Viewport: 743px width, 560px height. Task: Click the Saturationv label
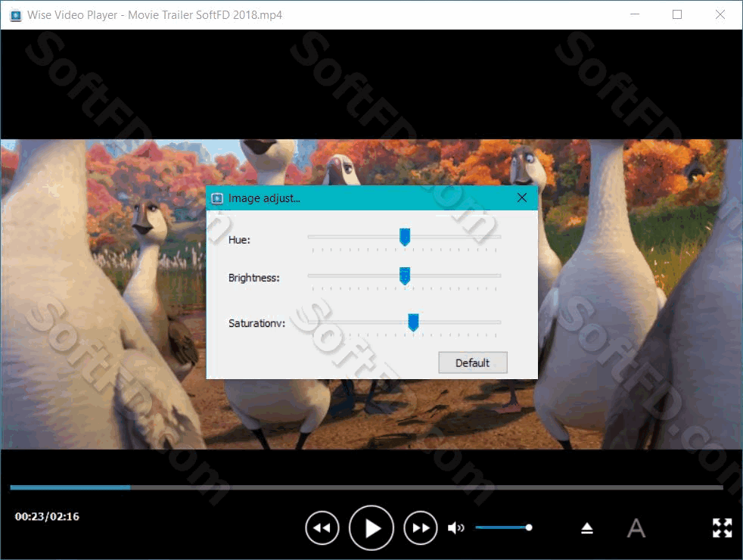256,323
